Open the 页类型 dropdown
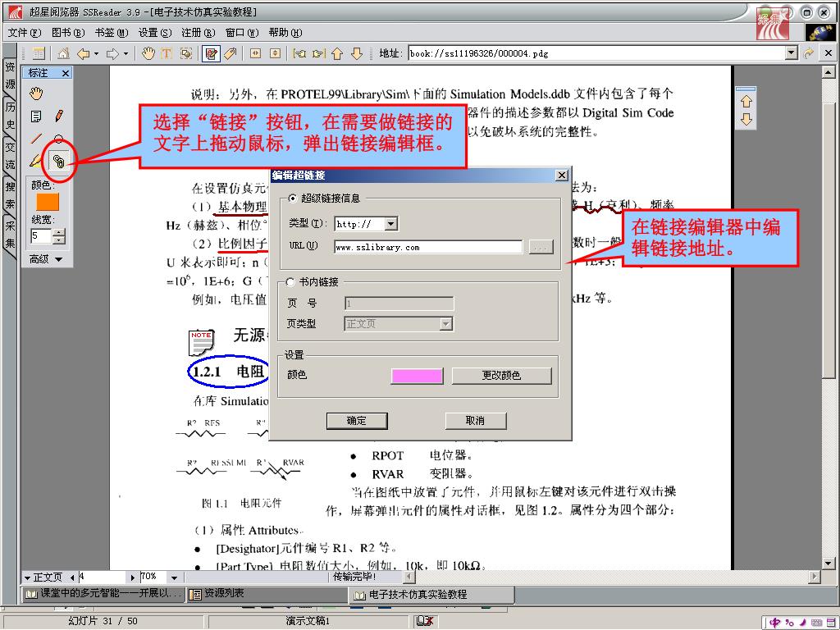 point(445,323)
